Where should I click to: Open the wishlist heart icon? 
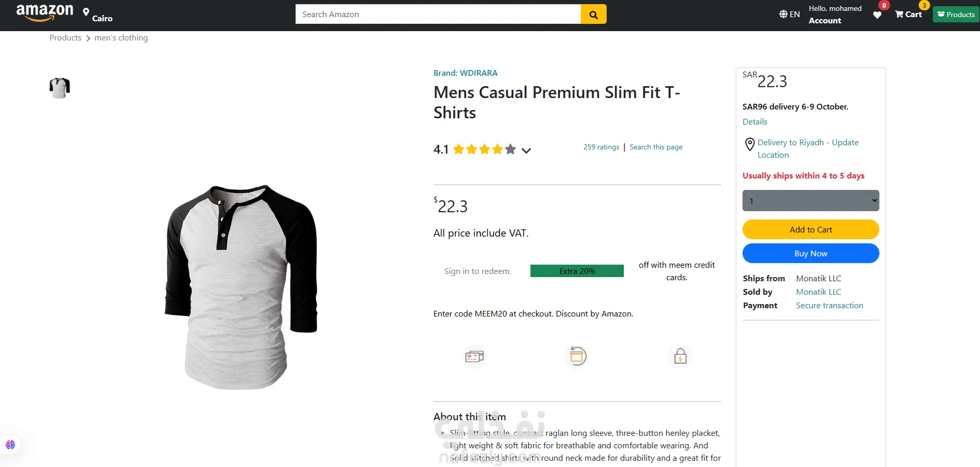(x=877, y=15)
